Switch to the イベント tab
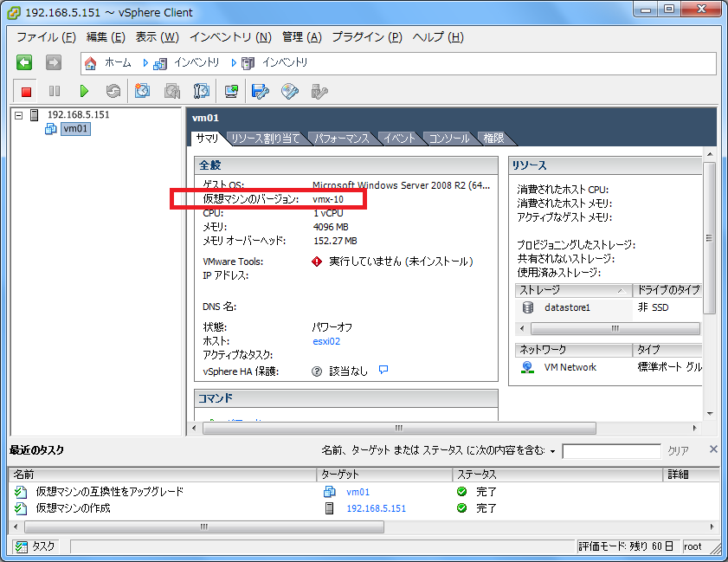Screen dimensions: 728x562 click(400, 139)
